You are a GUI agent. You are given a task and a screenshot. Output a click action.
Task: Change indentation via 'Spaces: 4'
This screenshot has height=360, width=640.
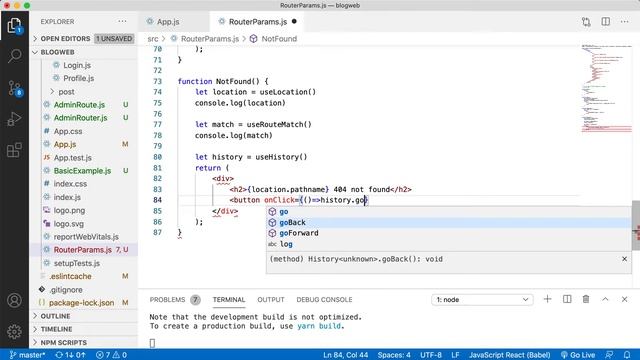pos(394,355)
